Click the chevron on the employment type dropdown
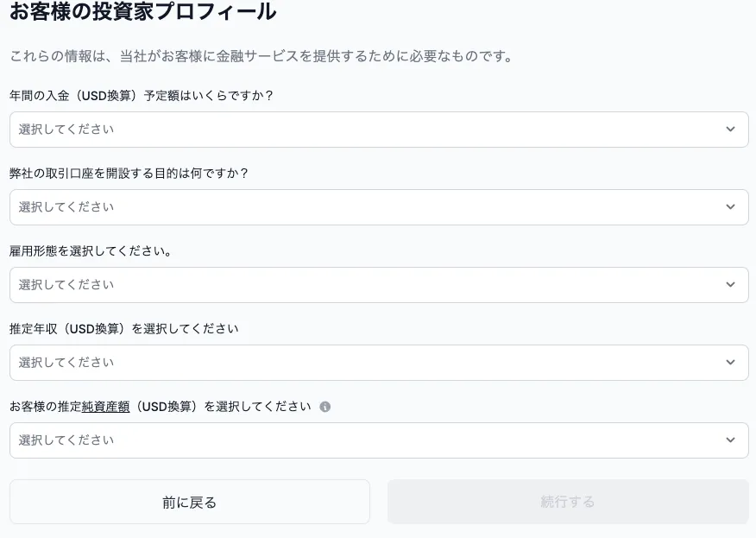Screen dimensions: 756x538 [x=730, y=285]
